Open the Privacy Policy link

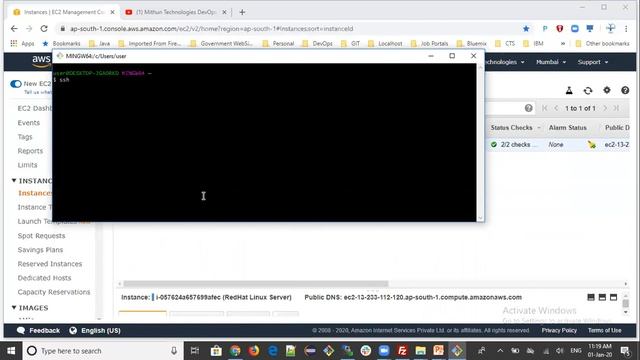click(x=559, y=330)
